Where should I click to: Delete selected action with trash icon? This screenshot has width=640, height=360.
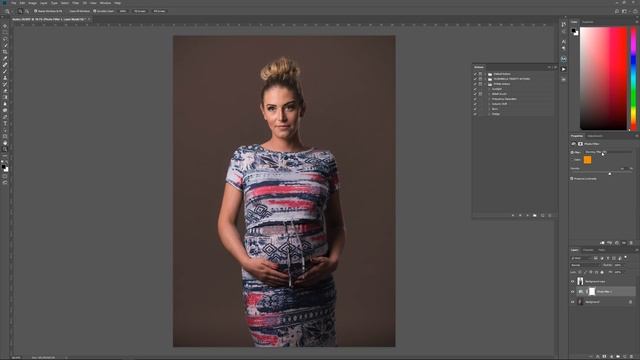(x=550, y=215)
